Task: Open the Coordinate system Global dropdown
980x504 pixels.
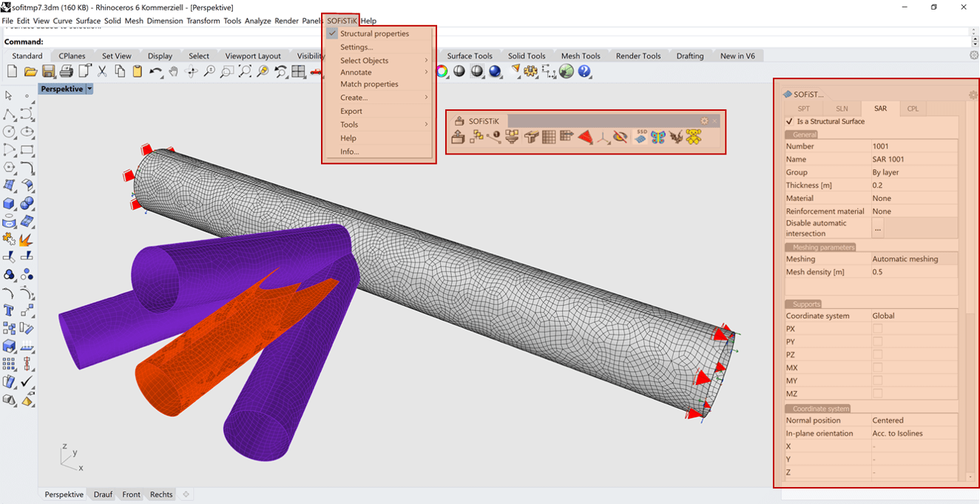Action: (914, 316)
